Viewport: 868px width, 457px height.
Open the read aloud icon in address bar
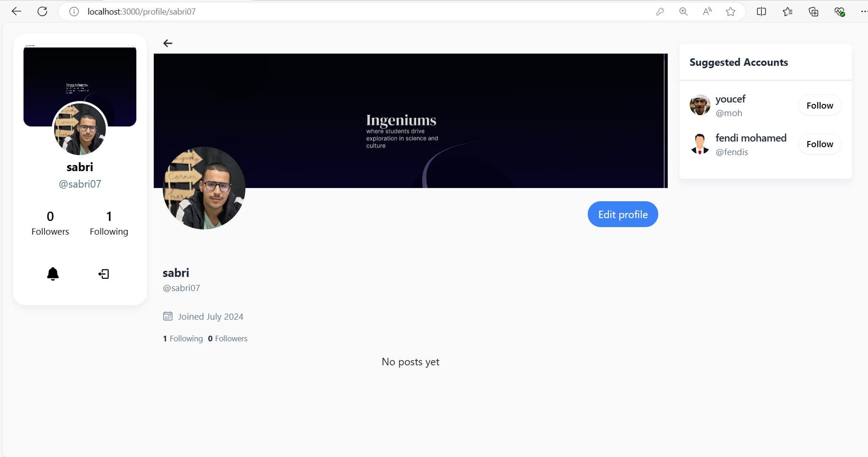click(707, 12)
